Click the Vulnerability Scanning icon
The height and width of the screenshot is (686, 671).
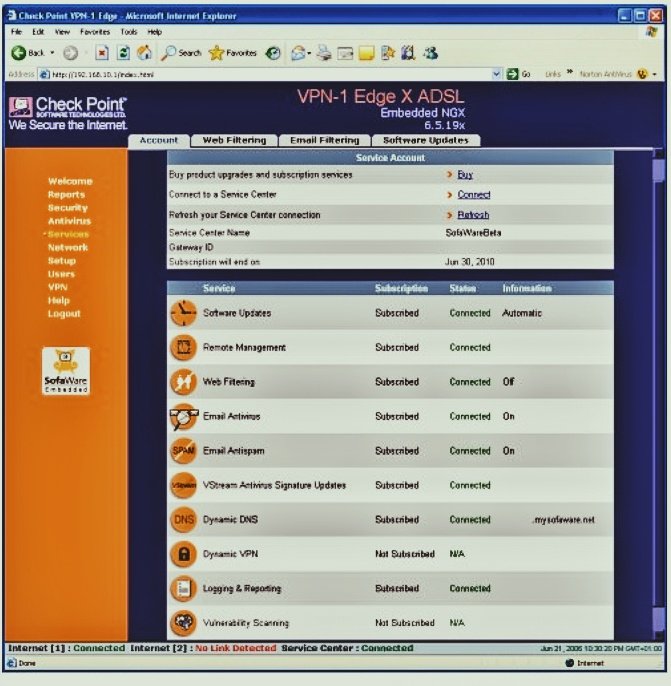(x=183, y=623)
